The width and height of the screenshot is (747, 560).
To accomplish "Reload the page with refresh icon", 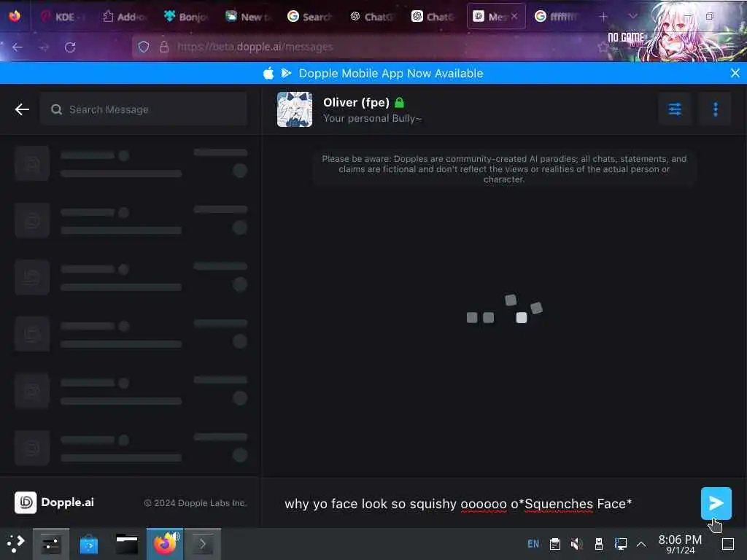I will point(70,47).
